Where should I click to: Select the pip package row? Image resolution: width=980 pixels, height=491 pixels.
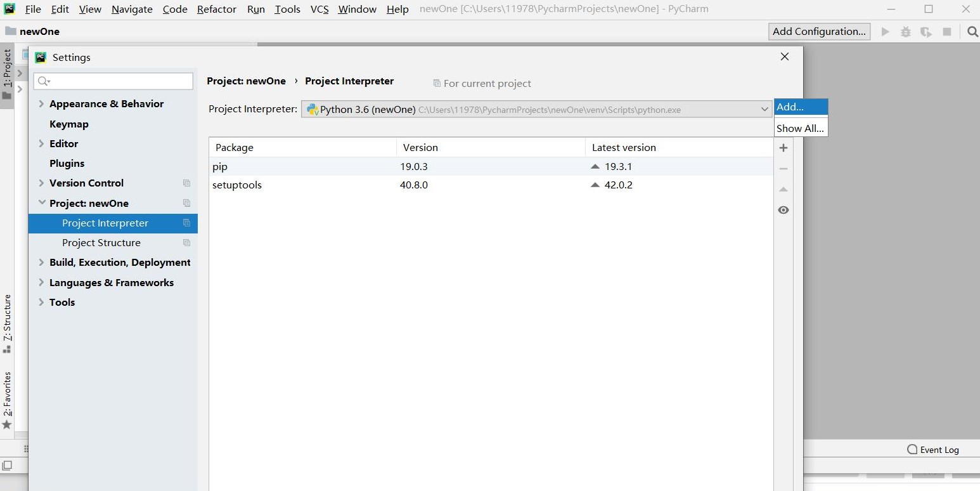491,167
